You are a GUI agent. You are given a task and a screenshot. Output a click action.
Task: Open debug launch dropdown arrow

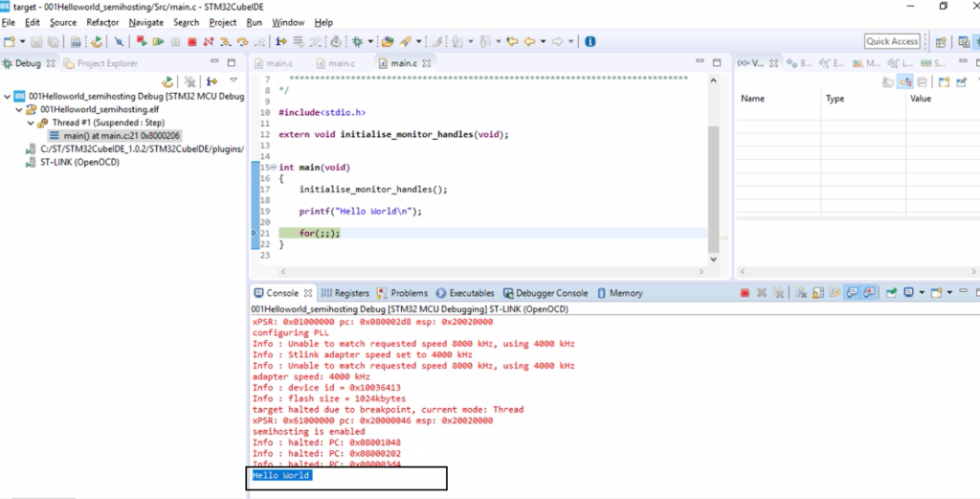point(370,41)
